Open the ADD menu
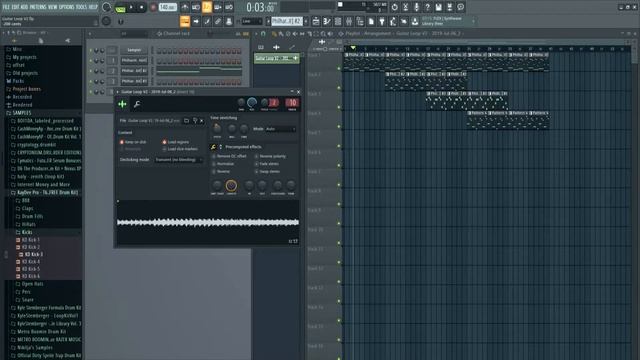Image resolution: width=640 pixels, height=360 pixels. (x=24, y=7)
